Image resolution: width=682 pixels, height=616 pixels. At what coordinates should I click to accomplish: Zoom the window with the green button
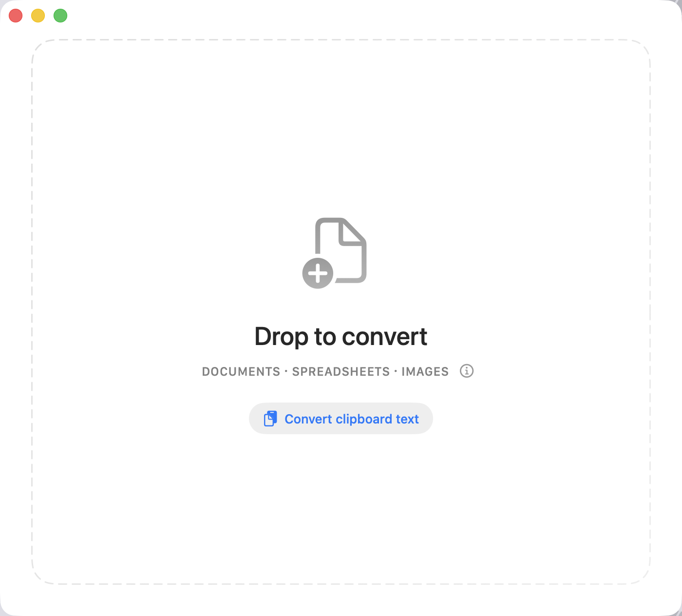coord(60,16)
